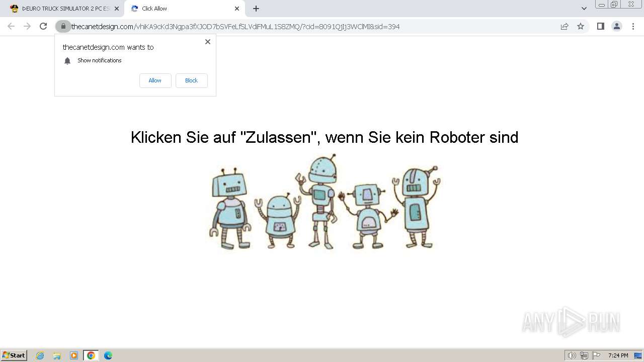
Task: Click the Chrome taskbar icon
Action: pos(91,355)
